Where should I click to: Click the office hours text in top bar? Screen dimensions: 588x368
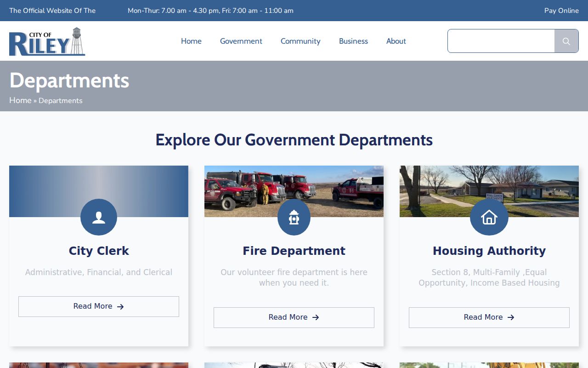pyautogui.click(x=210, y=11)
